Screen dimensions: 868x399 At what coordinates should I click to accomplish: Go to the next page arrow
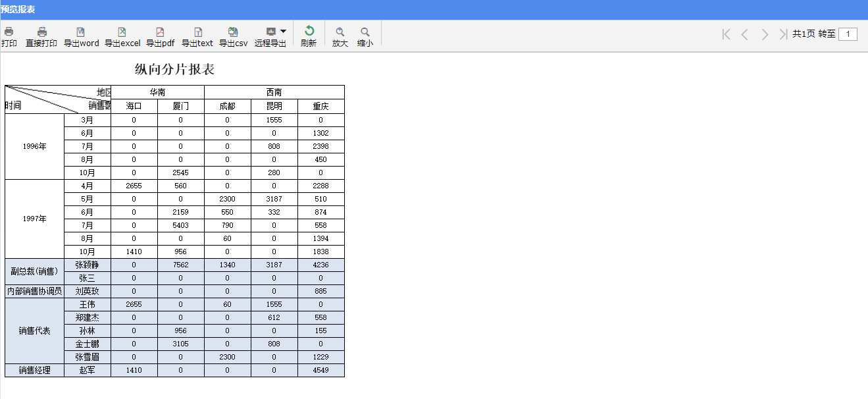(x=765, y=34)
